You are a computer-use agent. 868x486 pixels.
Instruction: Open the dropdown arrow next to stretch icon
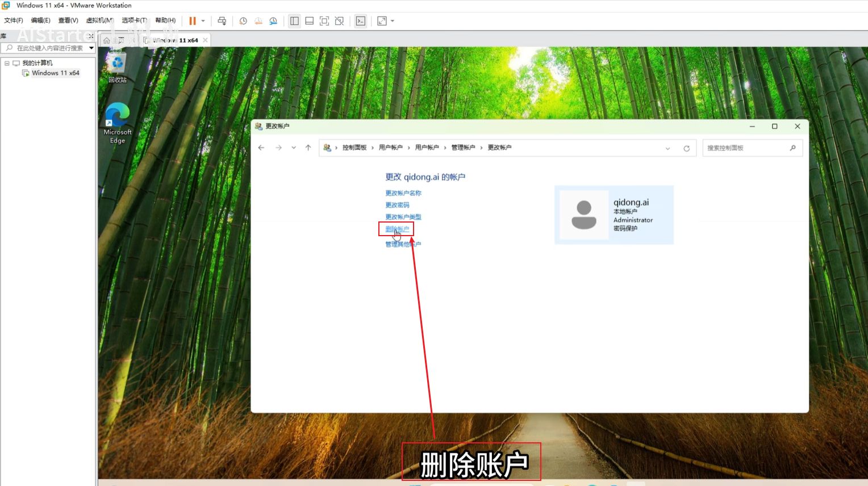393,21
